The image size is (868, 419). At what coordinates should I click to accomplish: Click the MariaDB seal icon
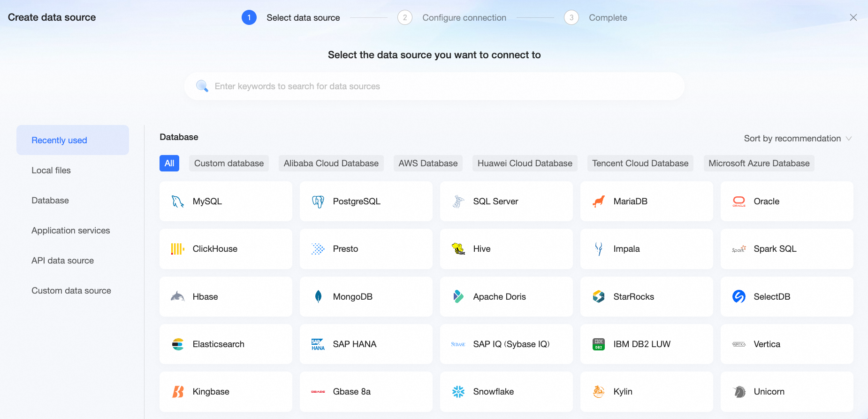coord(599,202)
